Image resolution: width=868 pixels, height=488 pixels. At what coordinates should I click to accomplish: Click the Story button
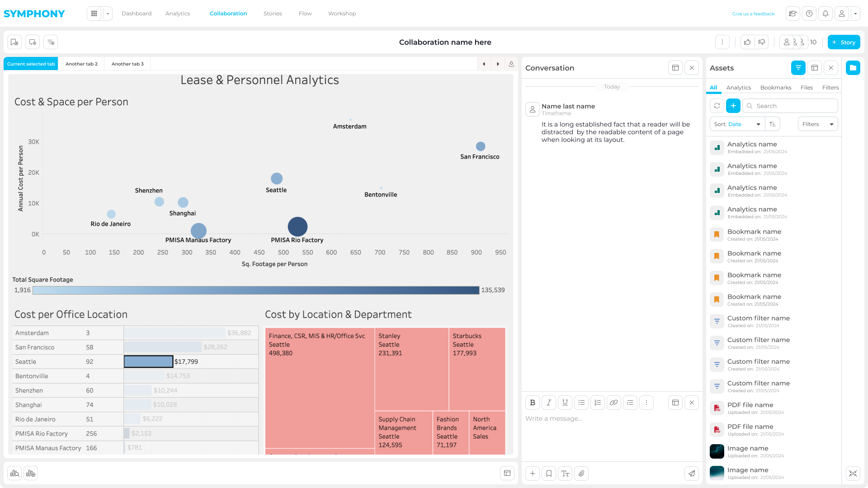[844, 42]
